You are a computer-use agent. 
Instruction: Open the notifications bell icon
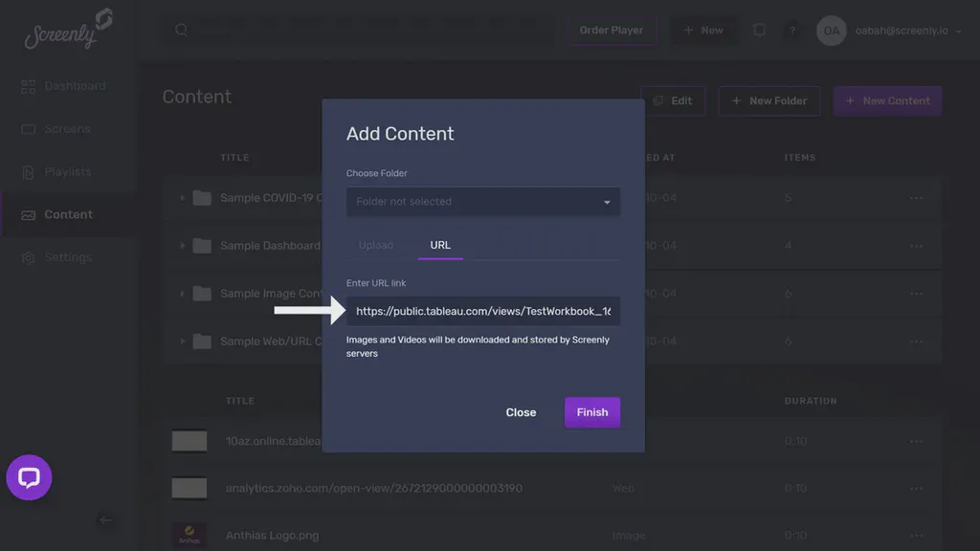[759, 31]
